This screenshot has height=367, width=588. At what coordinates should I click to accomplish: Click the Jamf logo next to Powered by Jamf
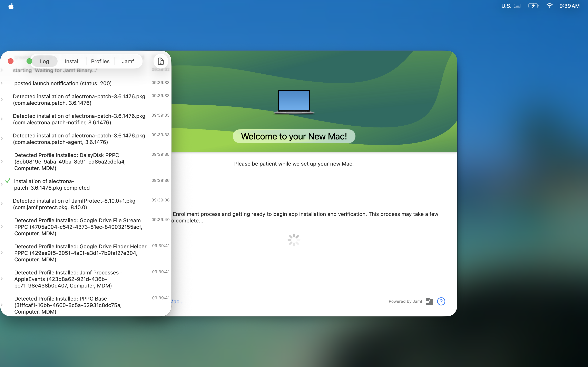point(429,301)
